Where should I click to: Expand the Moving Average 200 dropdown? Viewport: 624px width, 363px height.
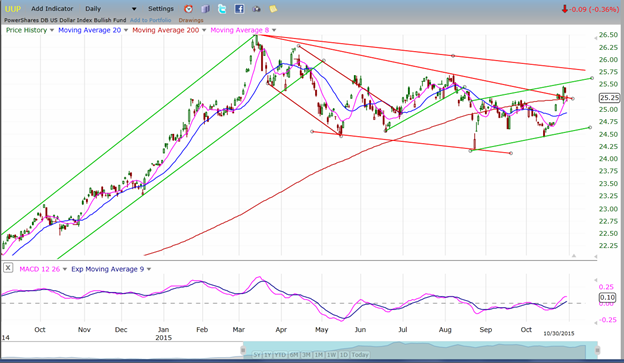pyautogui.click(x=204, y=30)
